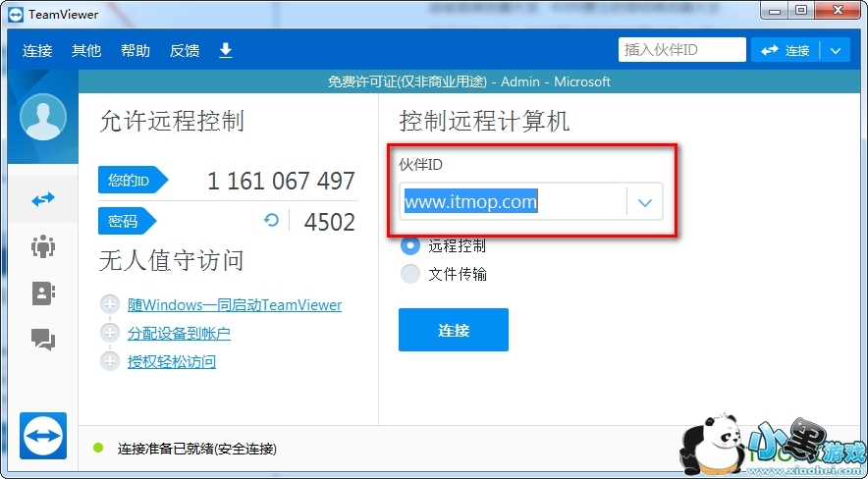Open the computers and contacts sidebar icon

[x=43, y=293]
